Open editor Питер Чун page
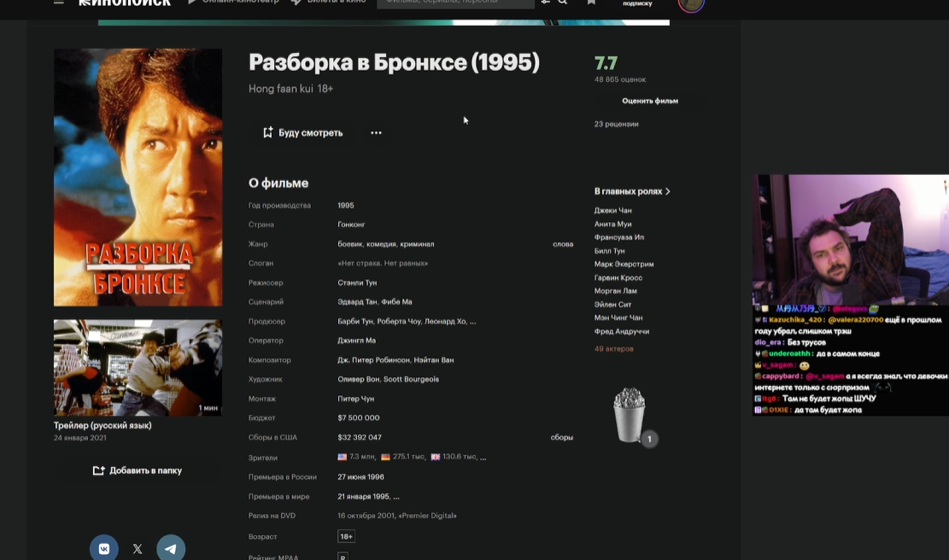 [x=356, y=399]
